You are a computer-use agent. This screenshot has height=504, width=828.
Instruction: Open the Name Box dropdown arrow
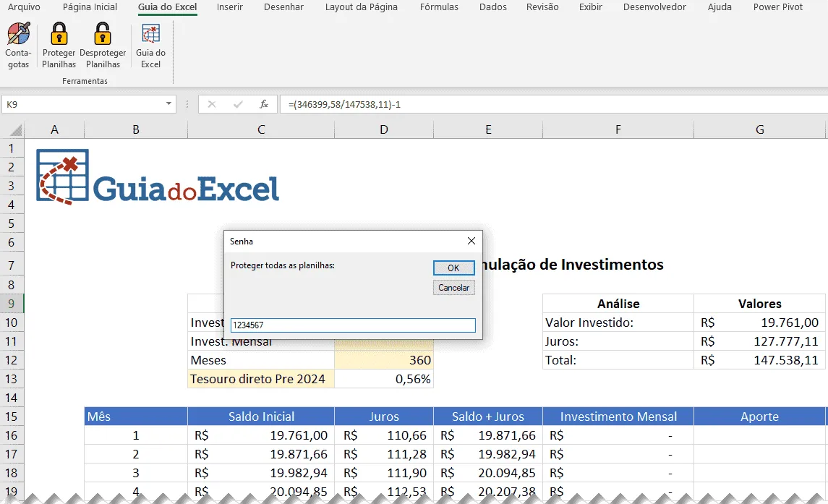(x=168, y=104)
